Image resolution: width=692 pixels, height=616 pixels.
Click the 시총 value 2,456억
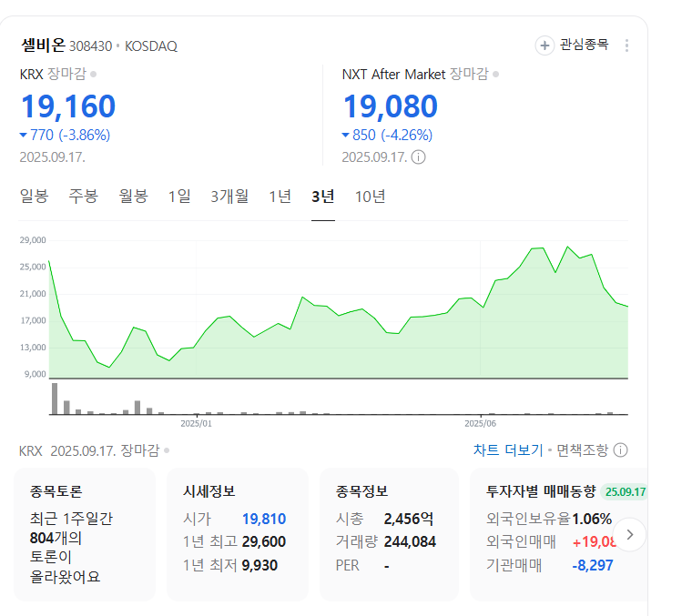pos(409,519)
